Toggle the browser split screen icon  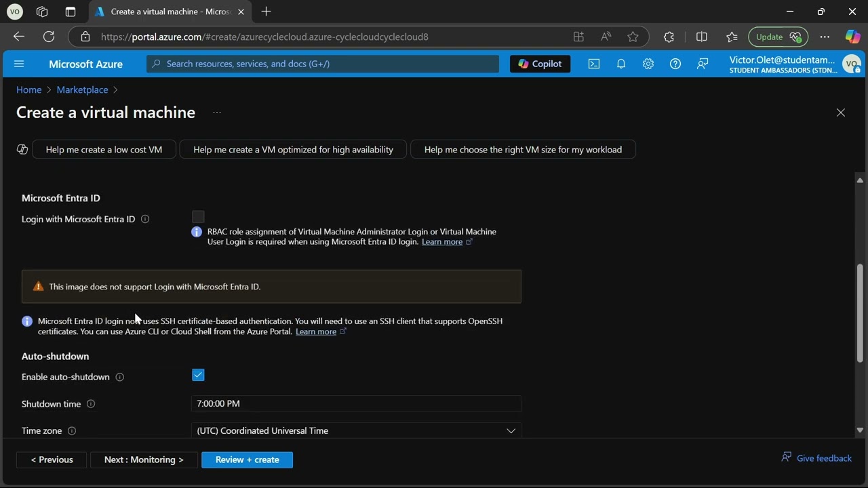702,37
